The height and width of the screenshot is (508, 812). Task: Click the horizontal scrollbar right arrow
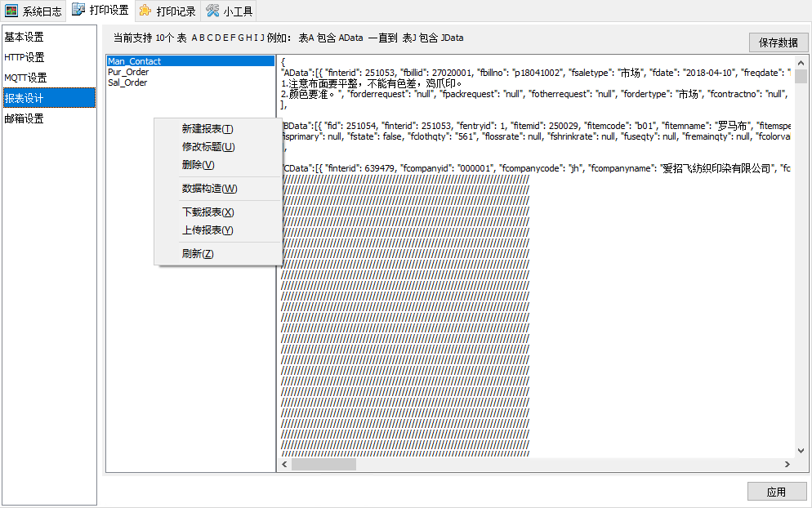point(787,465)
